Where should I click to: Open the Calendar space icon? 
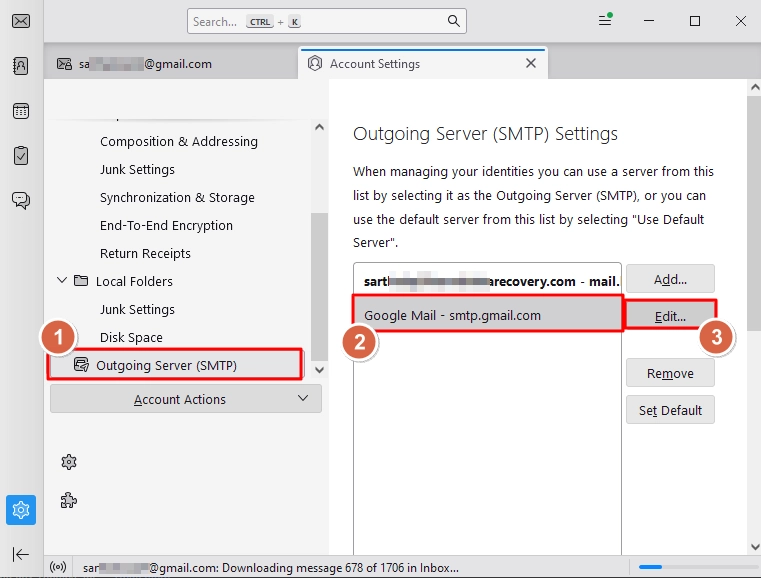click(x=21, y=111)
